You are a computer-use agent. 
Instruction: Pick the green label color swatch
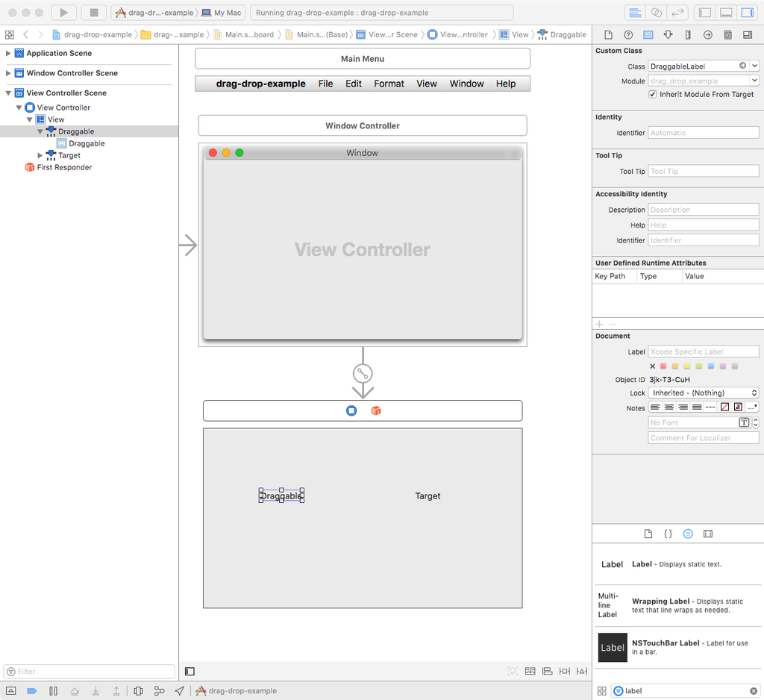[x=698, y=366]
